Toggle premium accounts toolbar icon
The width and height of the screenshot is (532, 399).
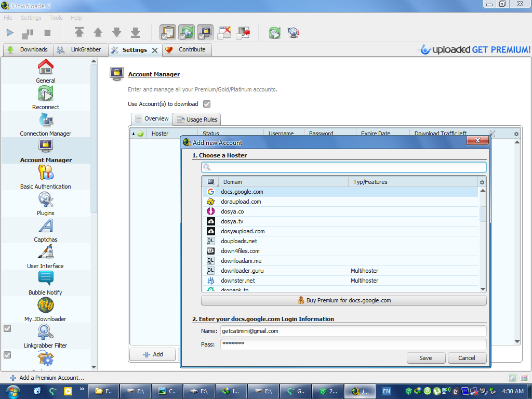pos(205,32)
